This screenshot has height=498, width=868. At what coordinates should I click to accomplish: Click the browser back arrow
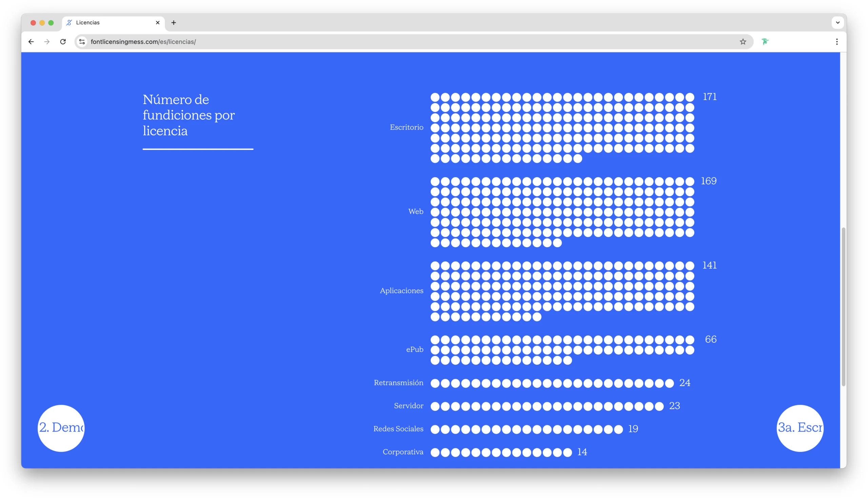31,42
